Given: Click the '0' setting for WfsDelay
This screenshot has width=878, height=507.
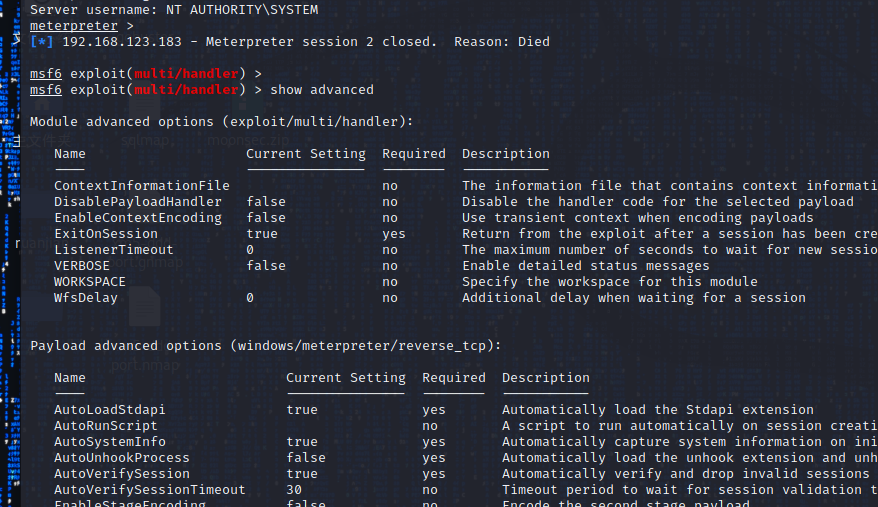Looking at the screenshot, I should click(x=250, y=297).
